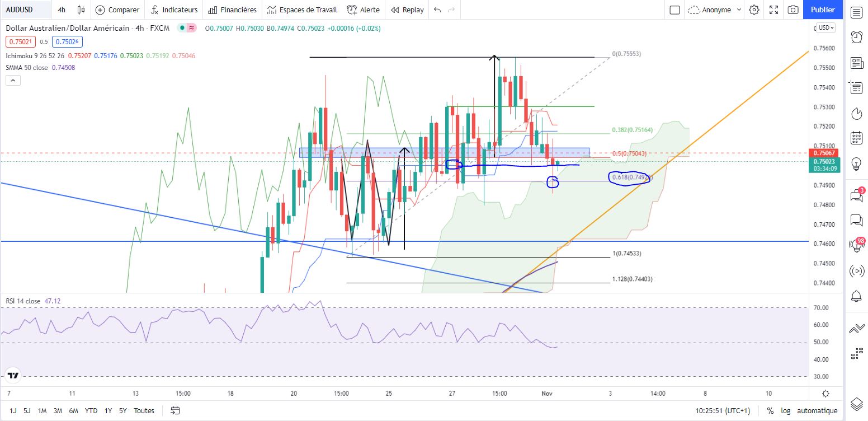Collapse the indicator legend chevron
868x421 pixels.
pos(13,81)
